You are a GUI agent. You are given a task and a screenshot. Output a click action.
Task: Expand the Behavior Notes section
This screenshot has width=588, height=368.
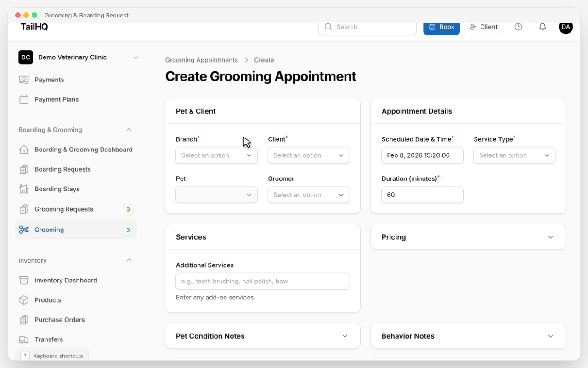[x=550, y=336]
